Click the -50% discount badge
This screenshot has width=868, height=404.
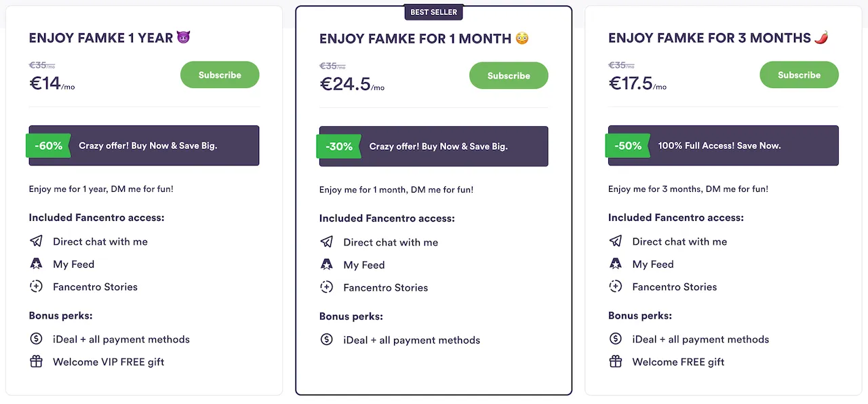point(628,146)
